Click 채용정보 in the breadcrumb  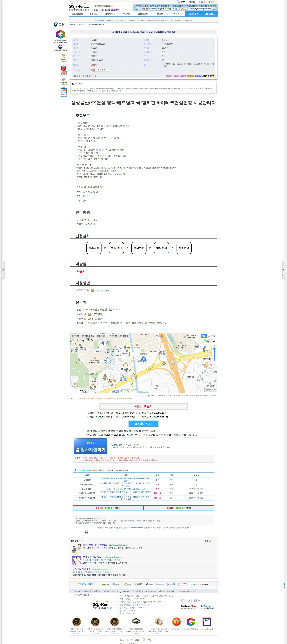82,25
